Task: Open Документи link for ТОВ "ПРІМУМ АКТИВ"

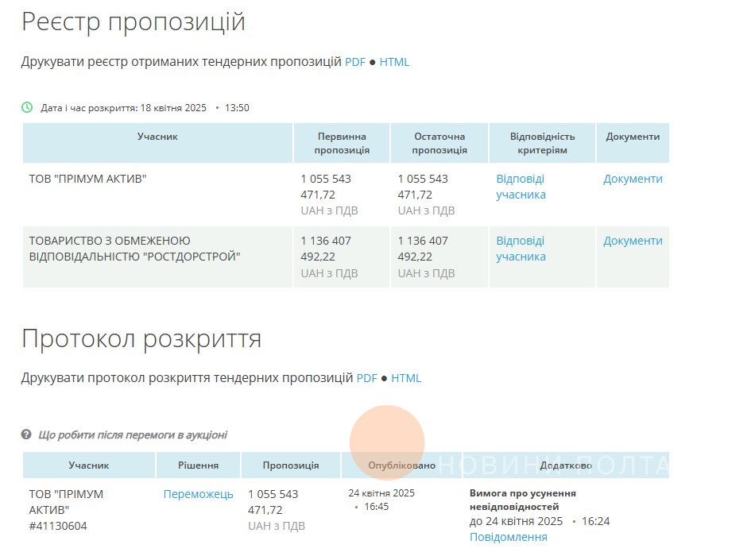Action: coord(633,179)
